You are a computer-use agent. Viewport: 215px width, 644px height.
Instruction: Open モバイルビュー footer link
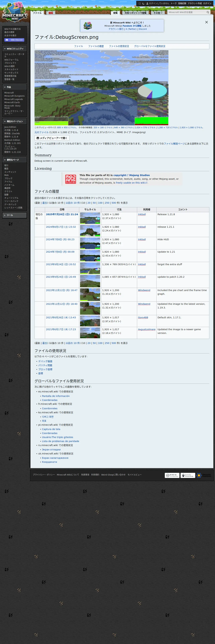(134, 475)
